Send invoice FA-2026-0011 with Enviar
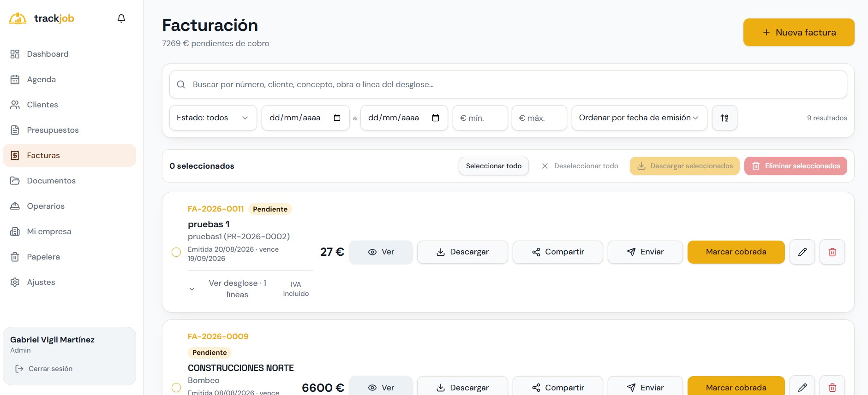The height and width of the screenshot is (395, 868). pos(645,252)
